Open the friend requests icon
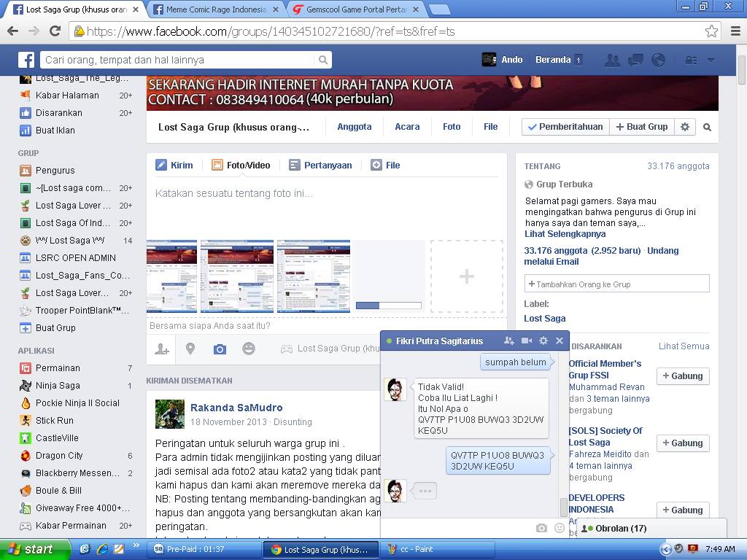 612,60
